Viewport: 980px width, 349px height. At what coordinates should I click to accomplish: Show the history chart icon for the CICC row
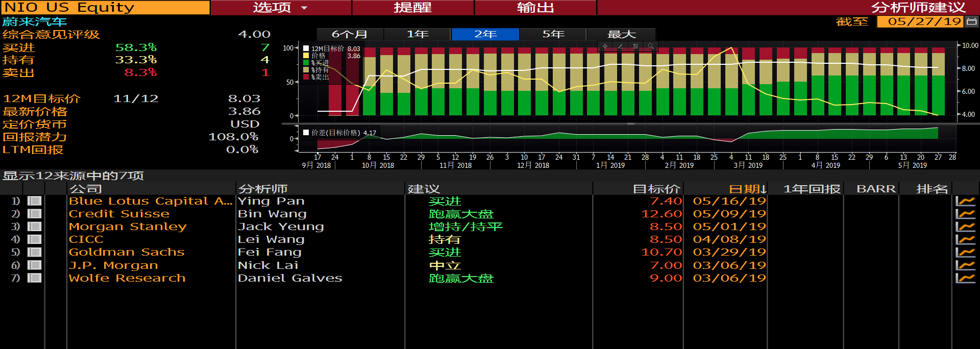pyautogui.click(x=965, y=239)
